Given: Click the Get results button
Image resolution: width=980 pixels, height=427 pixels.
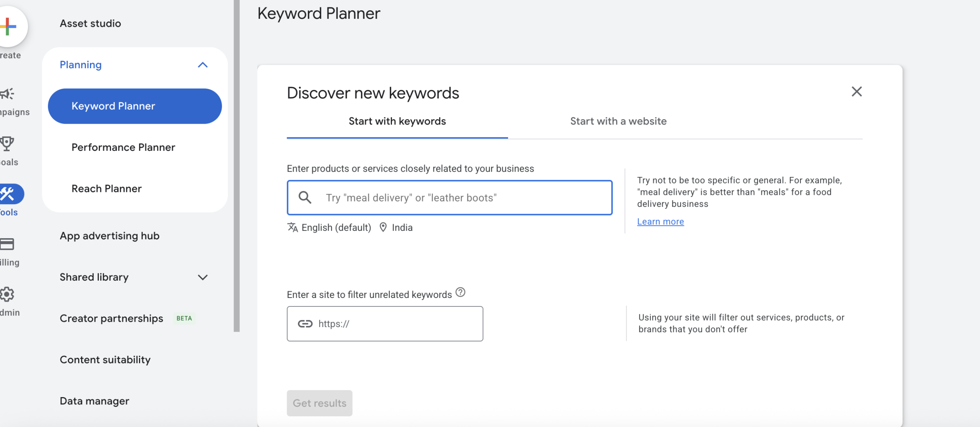Looking at the screenshot, I should [x=319, y=403].
